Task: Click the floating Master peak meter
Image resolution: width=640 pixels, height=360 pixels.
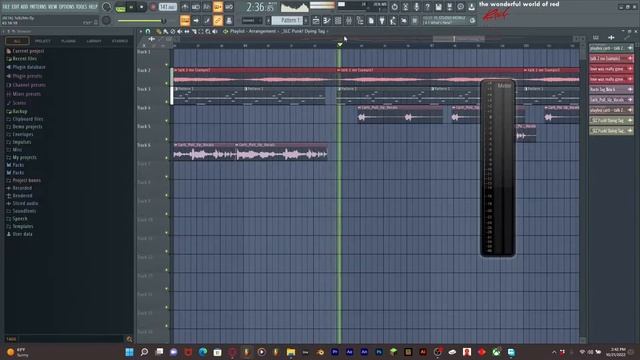Action: coord(498,168)
